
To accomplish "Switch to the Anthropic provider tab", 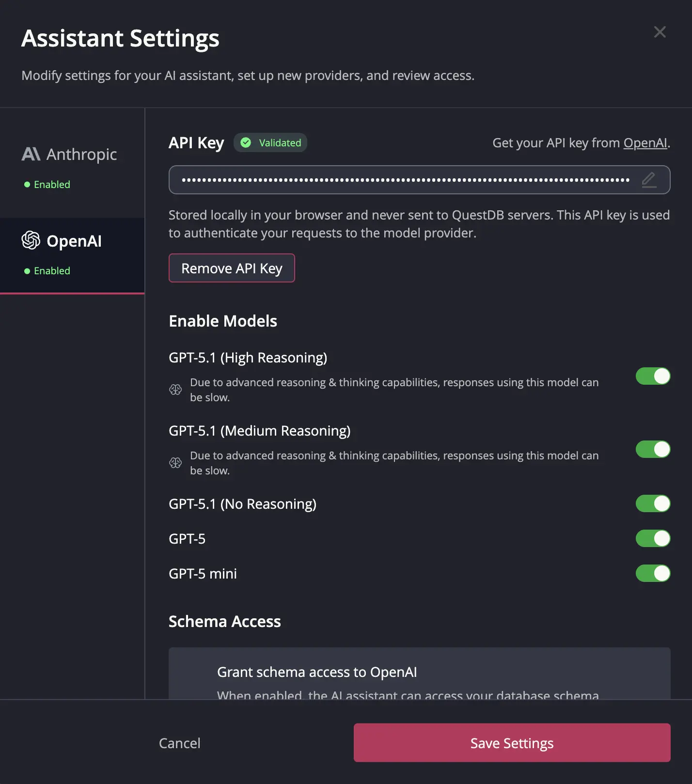I will point(72,165).
